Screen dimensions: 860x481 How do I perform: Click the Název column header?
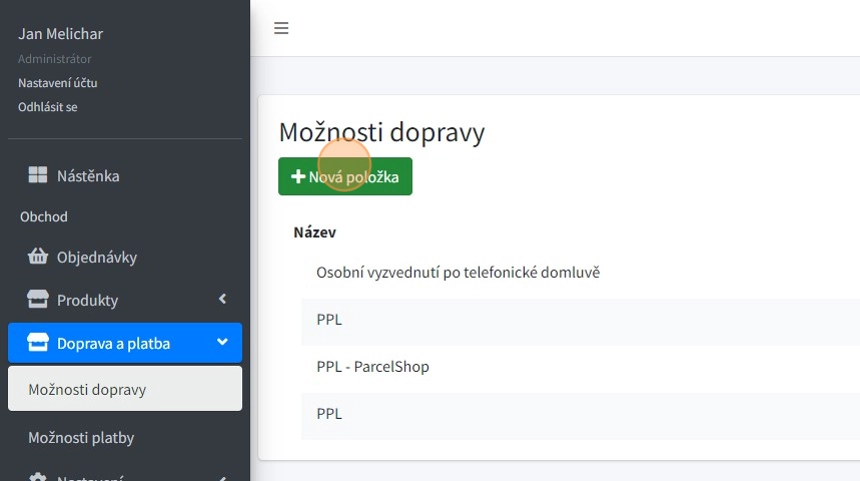314,232
